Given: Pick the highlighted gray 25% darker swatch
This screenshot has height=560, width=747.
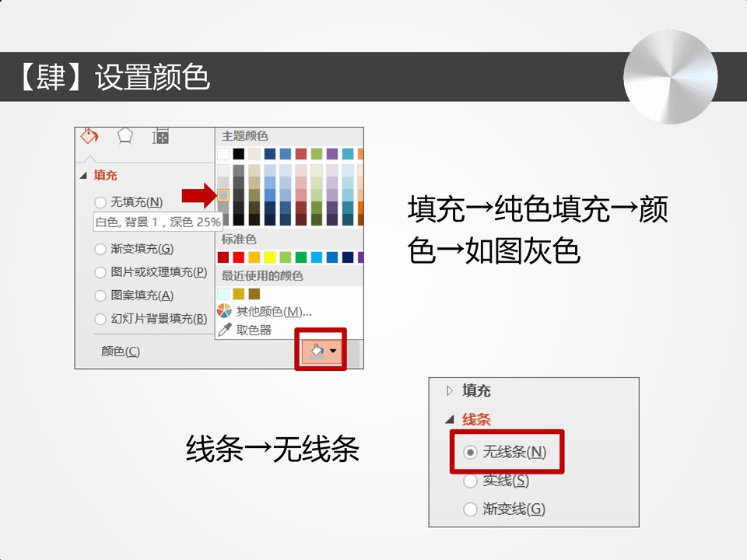Looking at the screenshot, I should (223, 194).
